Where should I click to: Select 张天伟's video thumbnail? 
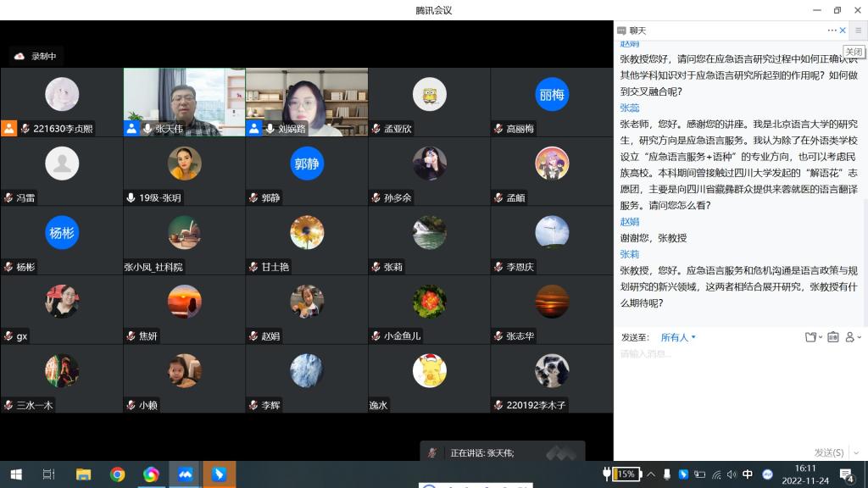[184, 102]
